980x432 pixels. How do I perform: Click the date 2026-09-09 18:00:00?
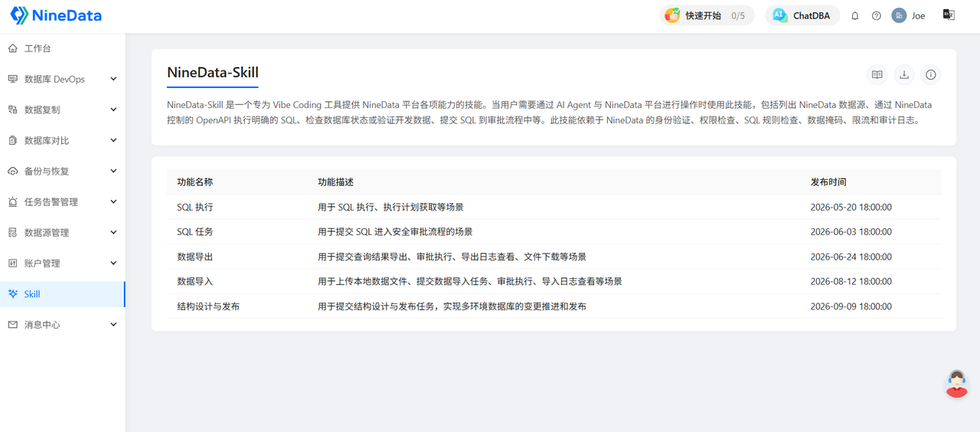[x=851, y=306]
